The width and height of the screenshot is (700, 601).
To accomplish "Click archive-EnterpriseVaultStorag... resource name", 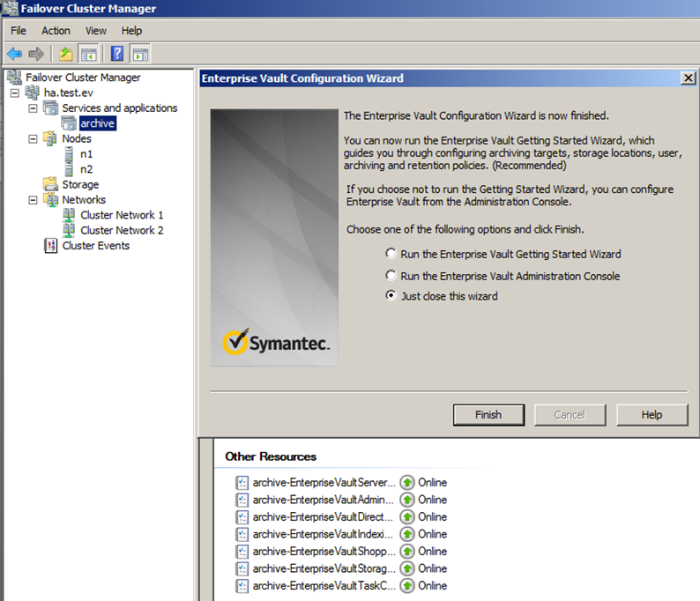I will 324,568.
